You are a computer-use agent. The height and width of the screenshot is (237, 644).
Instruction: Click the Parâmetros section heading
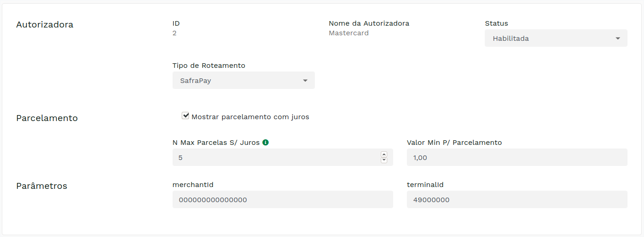(x=42, y=186)
